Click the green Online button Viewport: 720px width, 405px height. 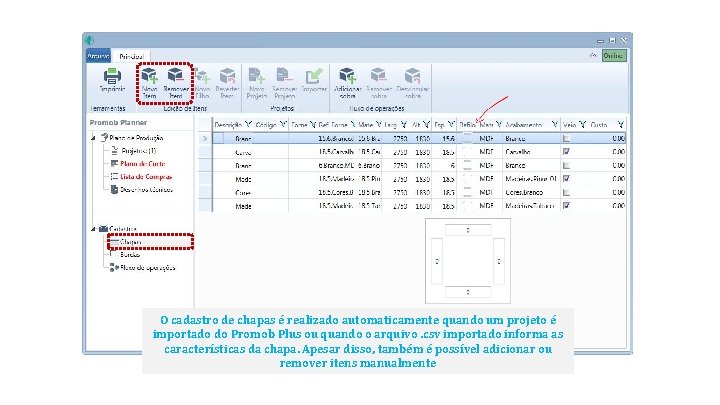[x=614, y=56]
